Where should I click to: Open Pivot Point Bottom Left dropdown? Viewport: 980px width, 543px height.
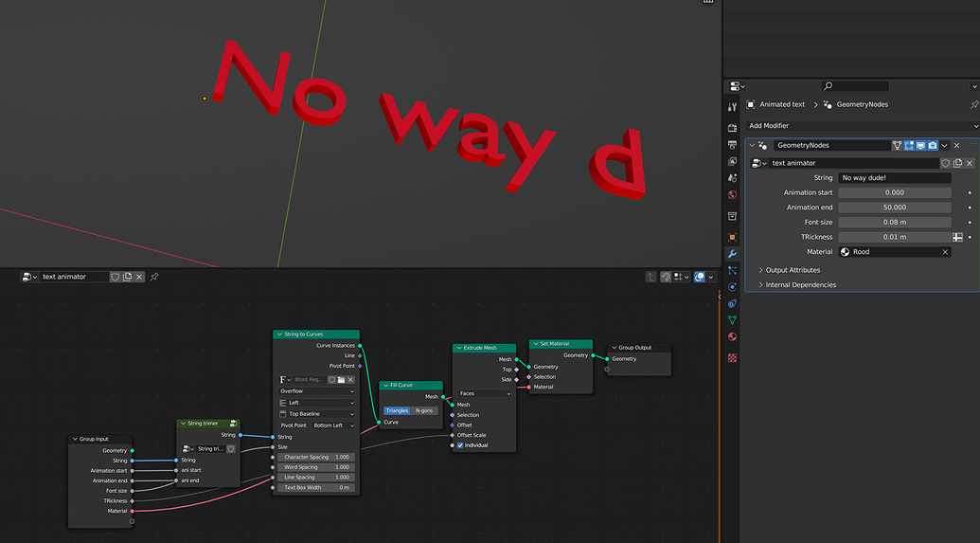click(333, 425)
